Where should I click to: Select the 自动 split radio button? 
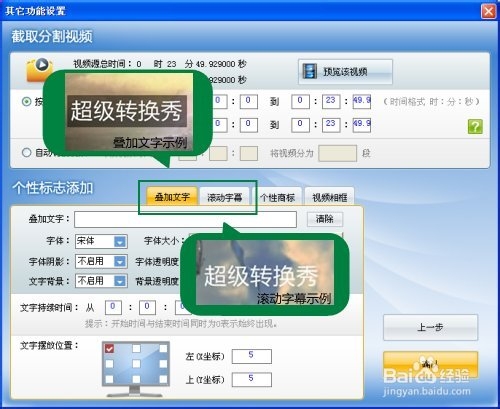[26, 153]
